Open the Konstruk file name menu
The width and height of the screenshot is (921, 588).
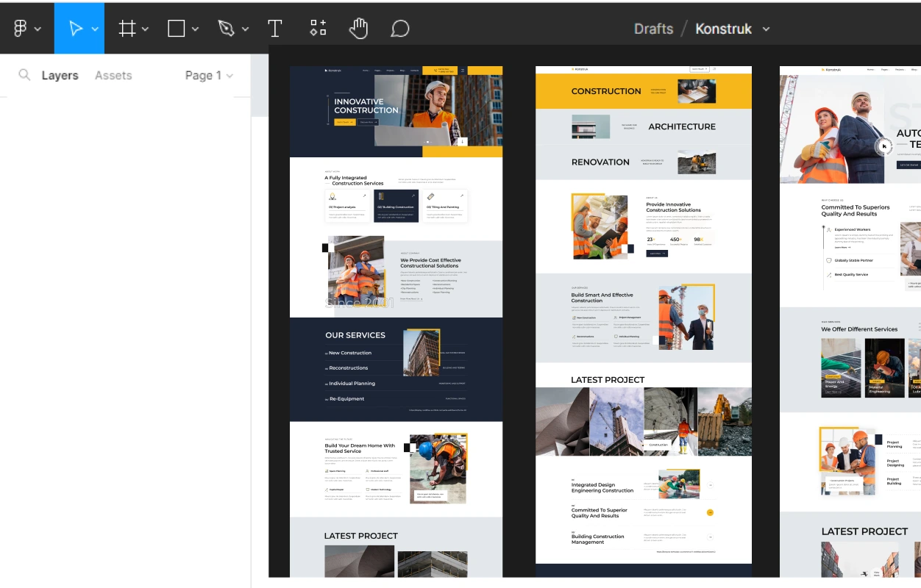click(x=722, y=29)
